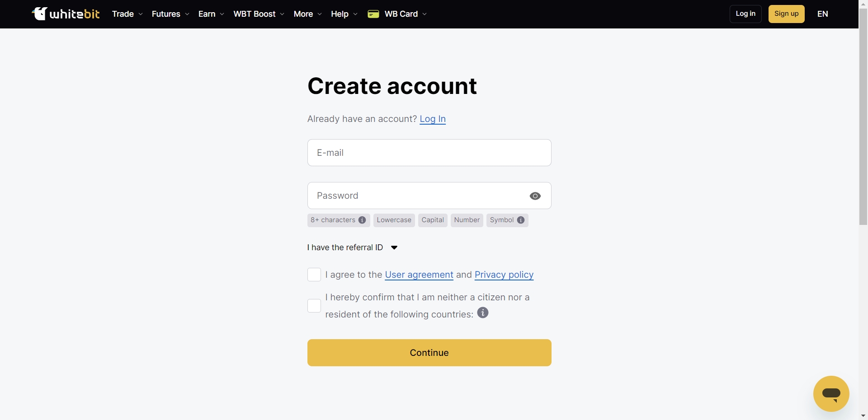Click the WB Card green card icon
The width and height of the screenshot is (868, 420).
coord(373,14)
